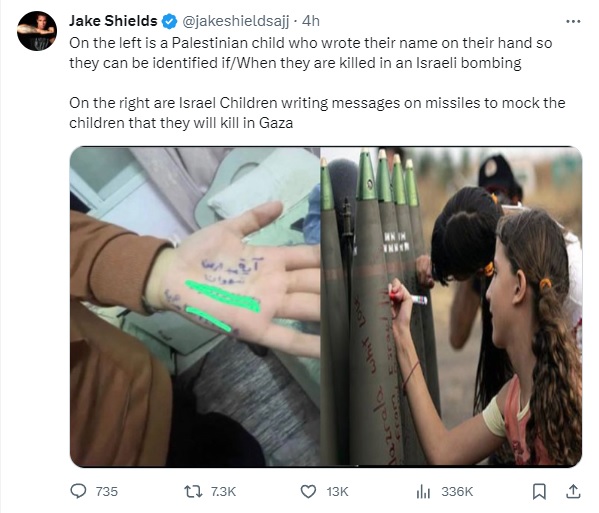599x513 pixels.
Task: Bookmark this post
Action: (x=539, y=491)
